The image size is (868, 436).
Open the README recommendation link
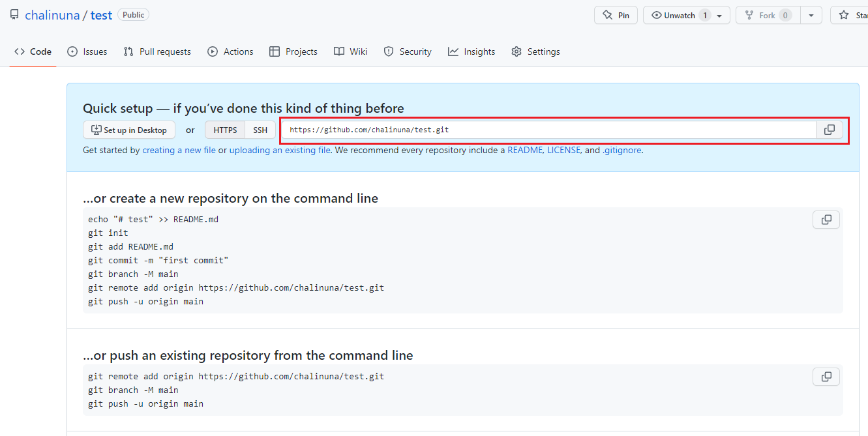[525, 150]
